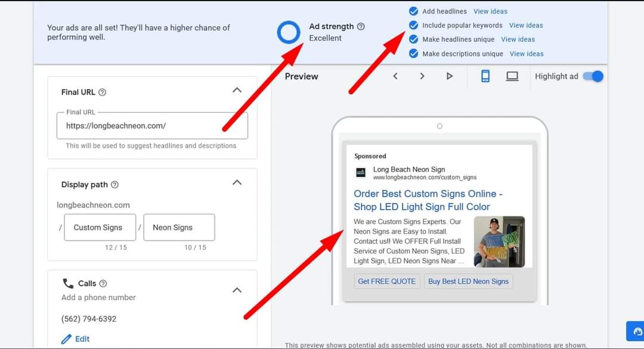Click the next ad preview arrow
This screenshot has height=349, width=644.
pos(422,76)
